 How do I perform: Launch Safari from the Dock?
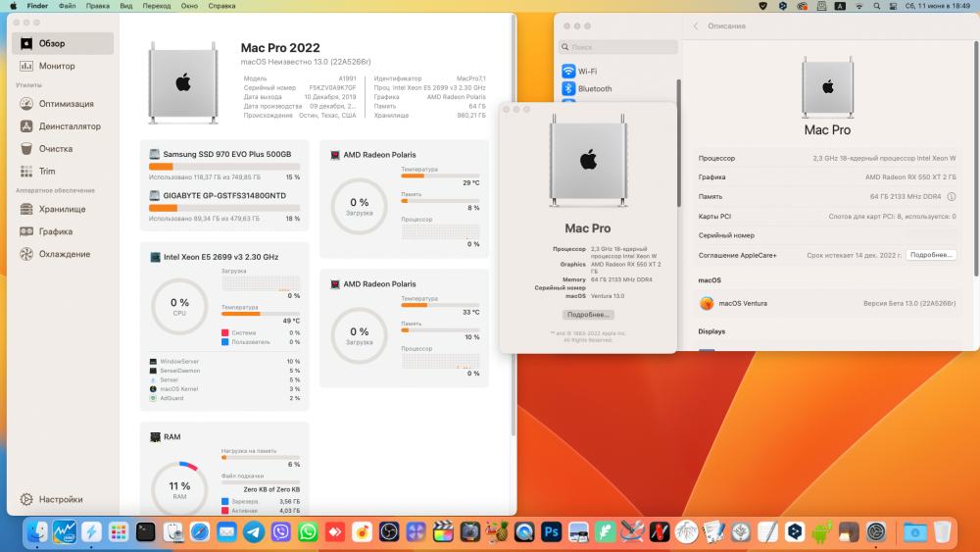point(200,532)
